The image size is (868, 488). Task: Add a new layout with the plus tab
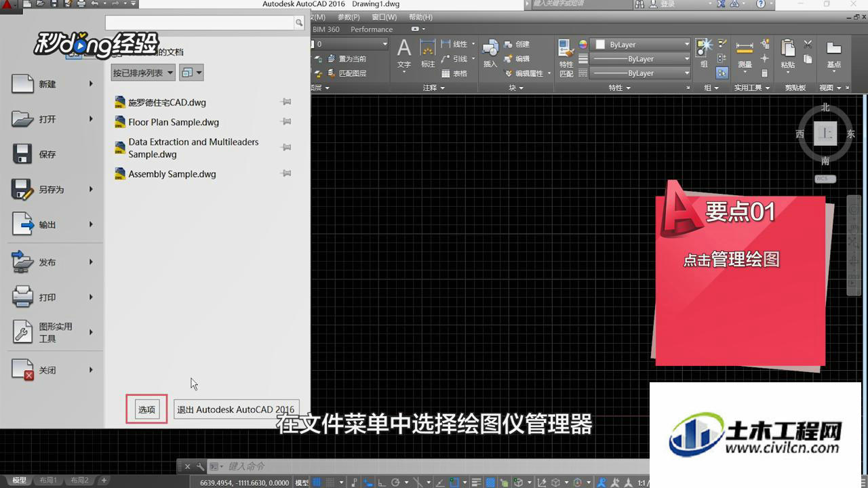104,481
